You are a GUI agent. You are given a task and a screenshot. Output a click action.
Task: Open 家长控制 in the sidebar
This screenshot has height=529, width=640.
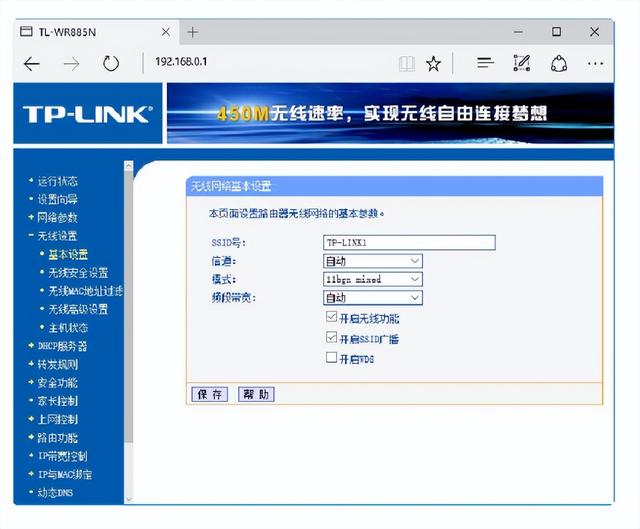(57, 401)
